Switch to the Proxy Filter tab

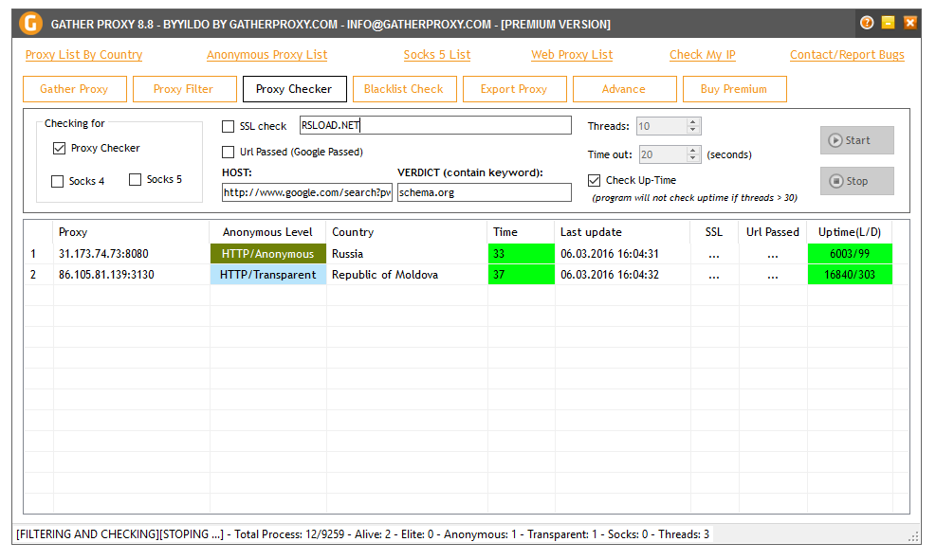185,89
